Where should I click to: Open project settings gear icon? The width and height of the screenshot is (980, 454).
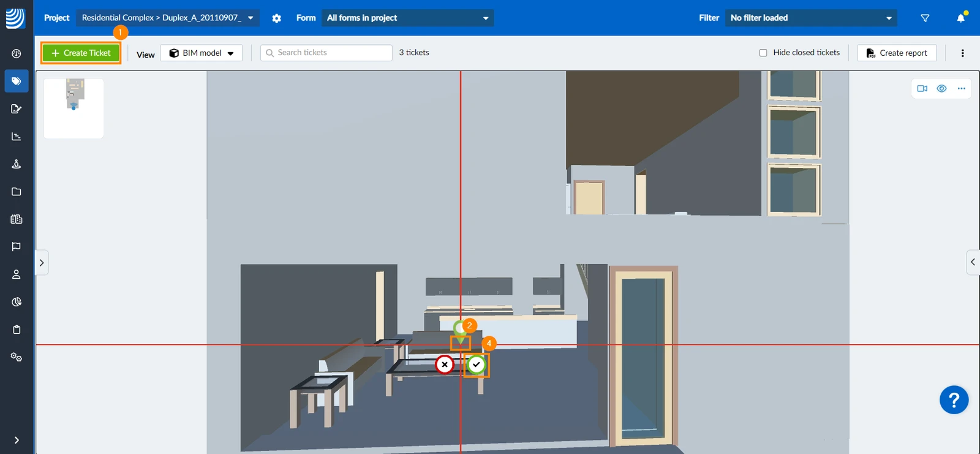click(x=277, y=18)
